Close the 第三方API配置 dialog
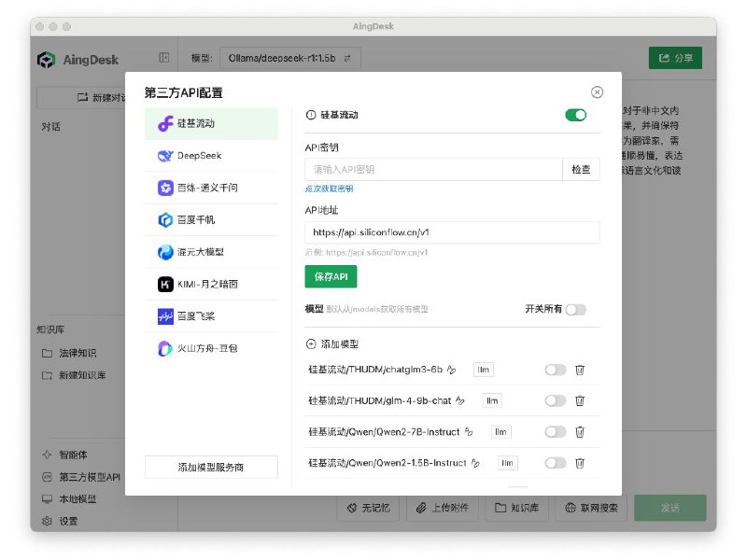The image size is (747, 560). pos(597,91)
